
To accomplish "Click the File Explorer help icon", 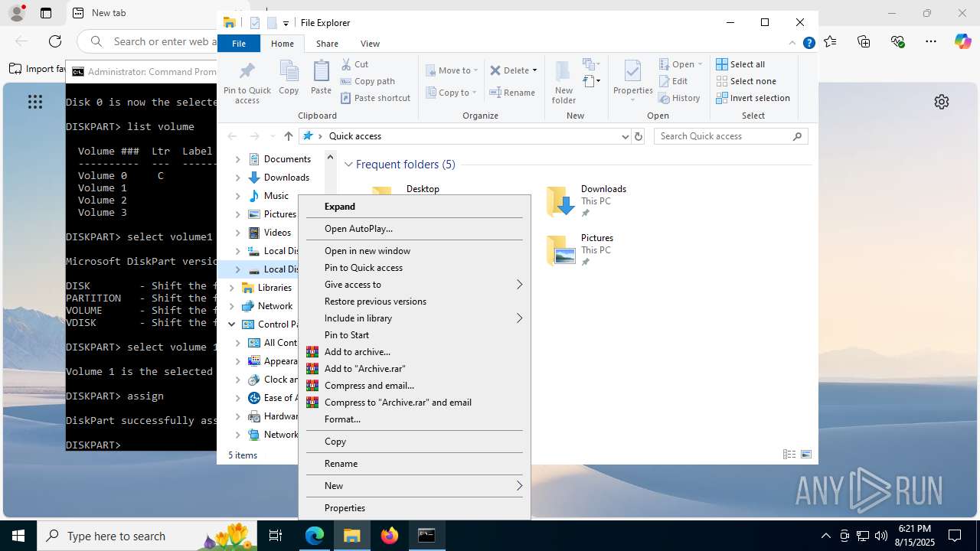I will [808, 44].
